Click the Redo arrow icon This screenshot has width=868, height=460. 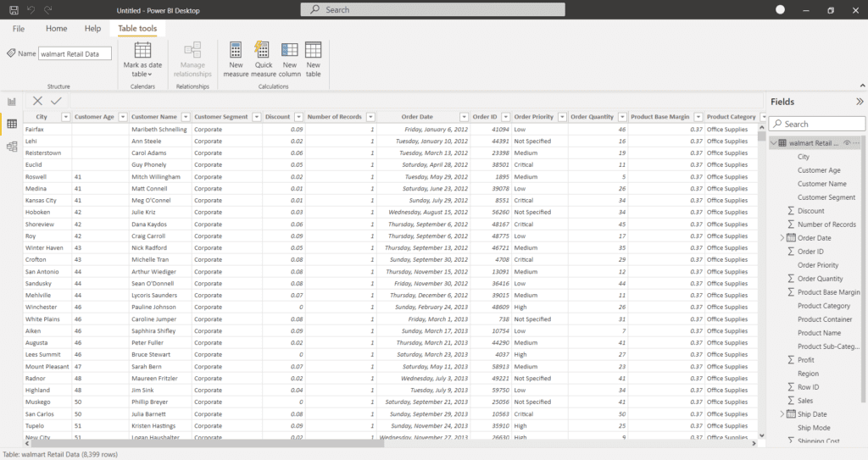[x=48, y=10]
